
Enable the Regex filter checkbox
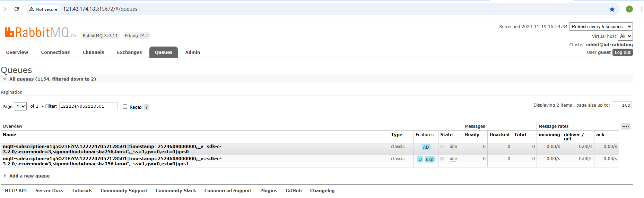[x=125, y=107]
